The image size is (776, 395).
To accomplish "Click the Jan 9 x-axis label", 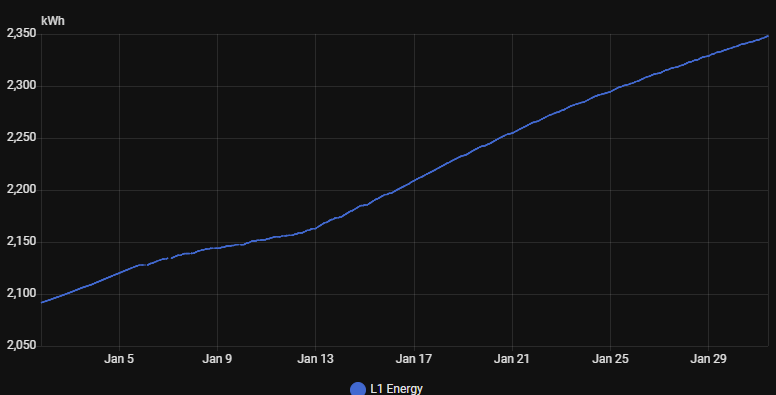I will pos(217,359).
